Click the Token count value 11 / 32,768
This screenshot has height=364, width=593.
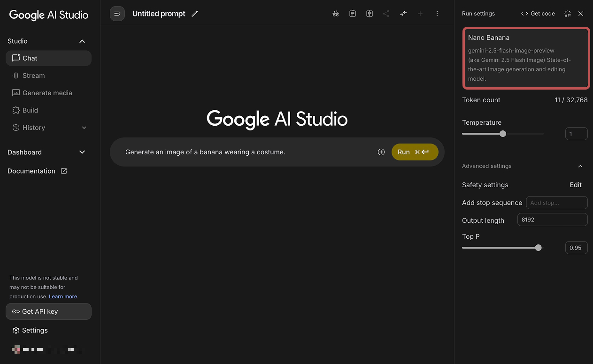point(571,100)
